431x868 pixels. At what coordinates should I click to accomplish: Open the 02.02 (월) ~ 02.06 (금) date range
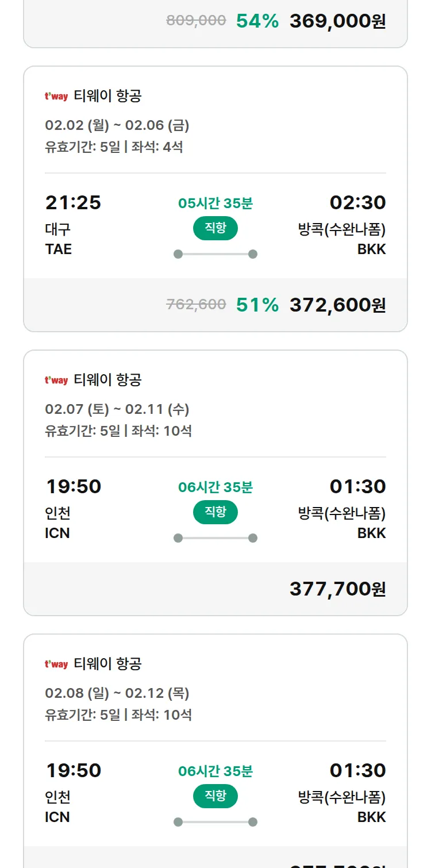(117, 125)
